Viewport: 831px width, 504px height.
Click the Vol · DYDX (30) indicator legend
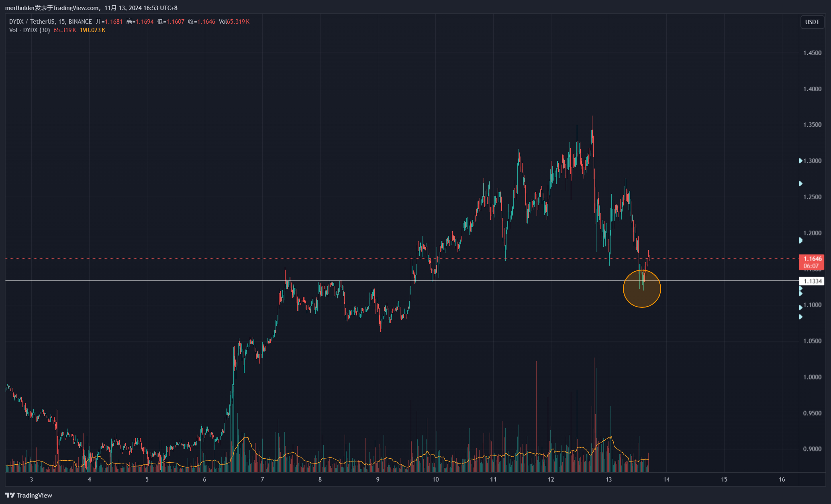pyautogui.click(x=29, y=30)
